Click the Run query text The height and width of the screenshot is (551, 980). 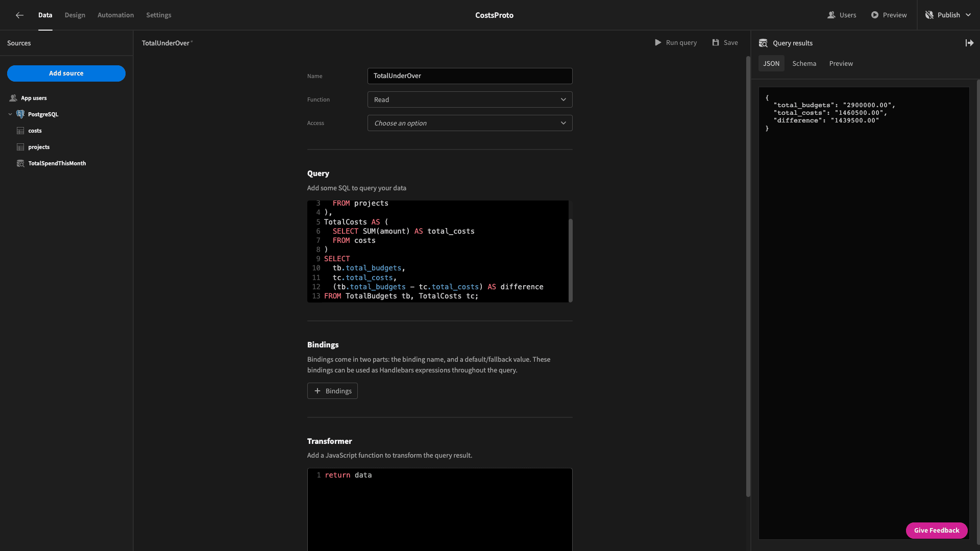[x=681, y=43]
